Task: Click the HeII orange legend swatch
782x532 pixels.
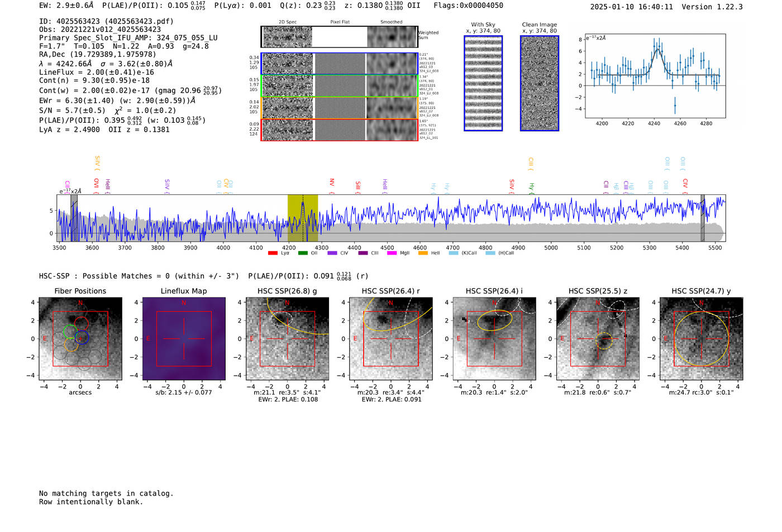Action: click(x=423, y=253)
